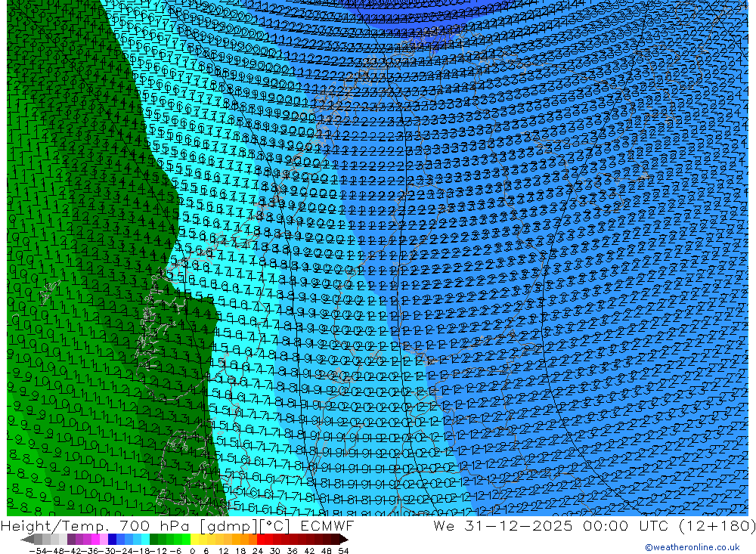Choose the bright magenta swatch near legend value -36
The width and height of the screenshot is (756, 554).
pyautogui.click(x=95, y=540)
